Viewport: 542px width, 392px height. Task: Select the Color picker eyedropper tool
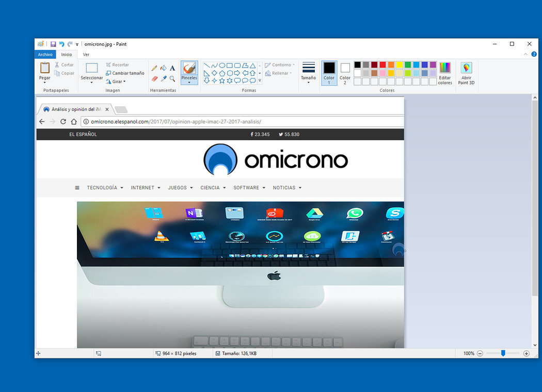coord(163,79)
